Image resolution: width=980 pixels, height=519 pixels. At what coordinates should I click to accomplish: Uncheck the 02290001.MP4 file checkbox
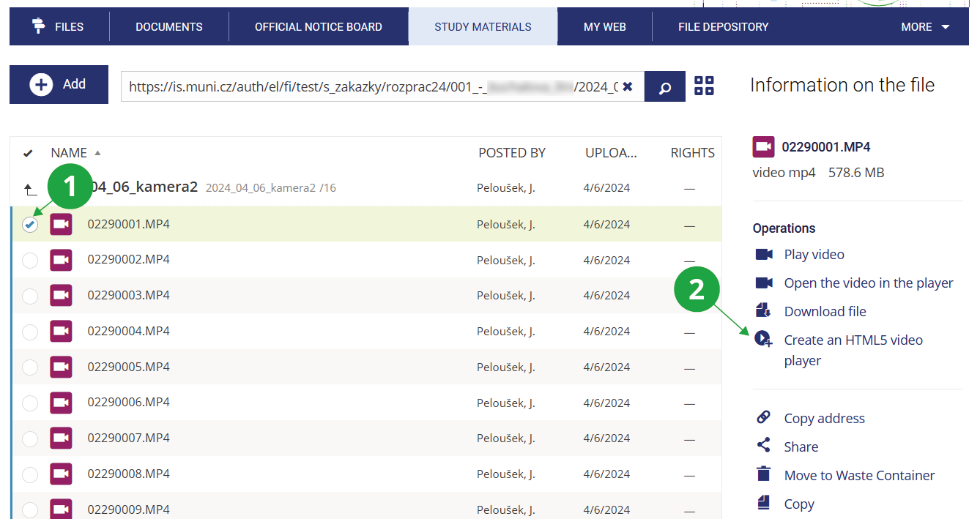click(30, 225)
